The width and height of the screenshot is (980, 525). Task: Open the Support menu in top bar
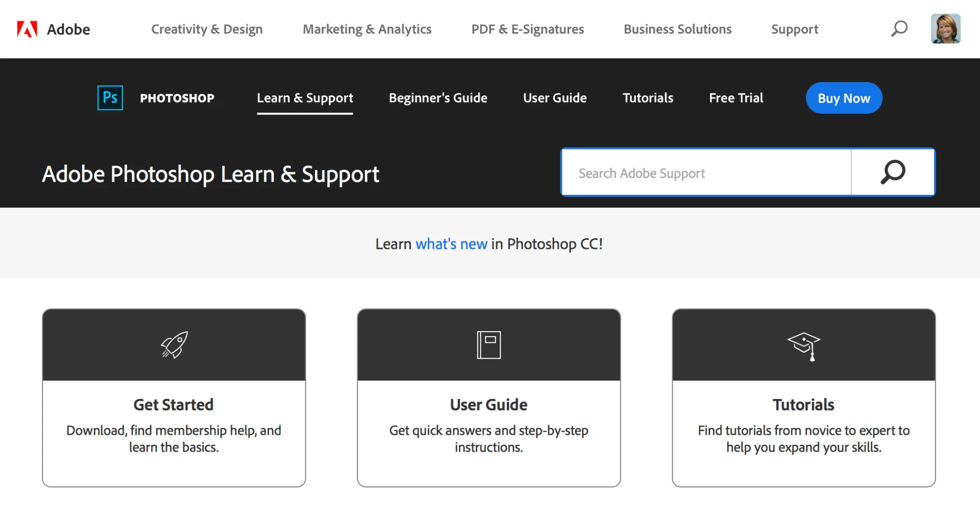tap(795, 29)
